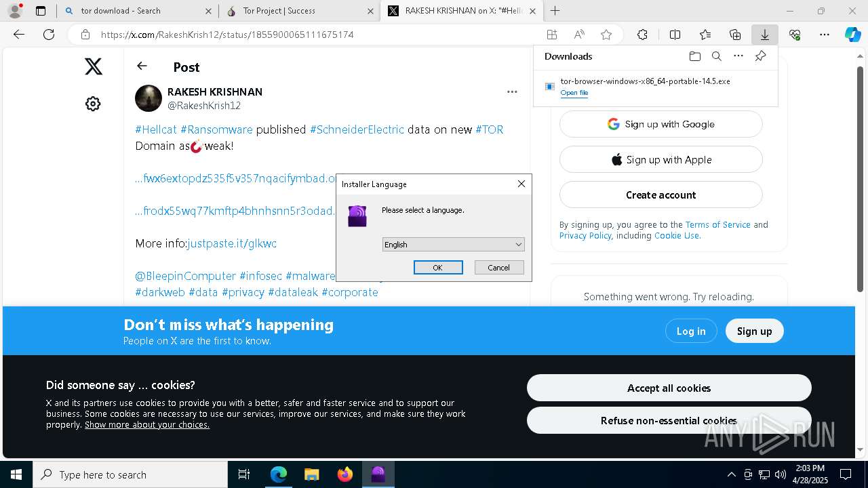Open the justpaste.it/glkwc link
The image size is (868, 488).
pyautogui.click(x=232, y=243)
